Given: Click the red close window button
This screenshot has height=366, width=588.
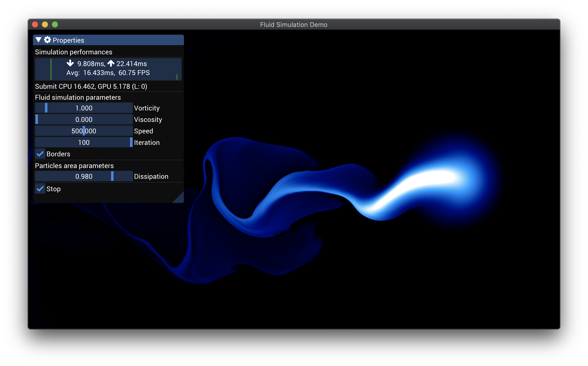Looking at the screenshot, I should point(35,24).
